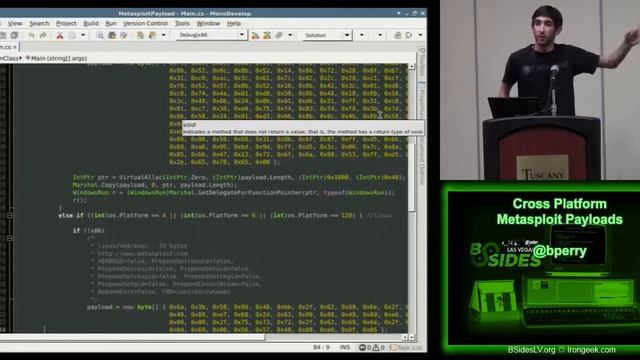This screenshot has width=640, height=360.
Task: Open the Debug|x86 configuration dropdown
Action: [211, 35]
